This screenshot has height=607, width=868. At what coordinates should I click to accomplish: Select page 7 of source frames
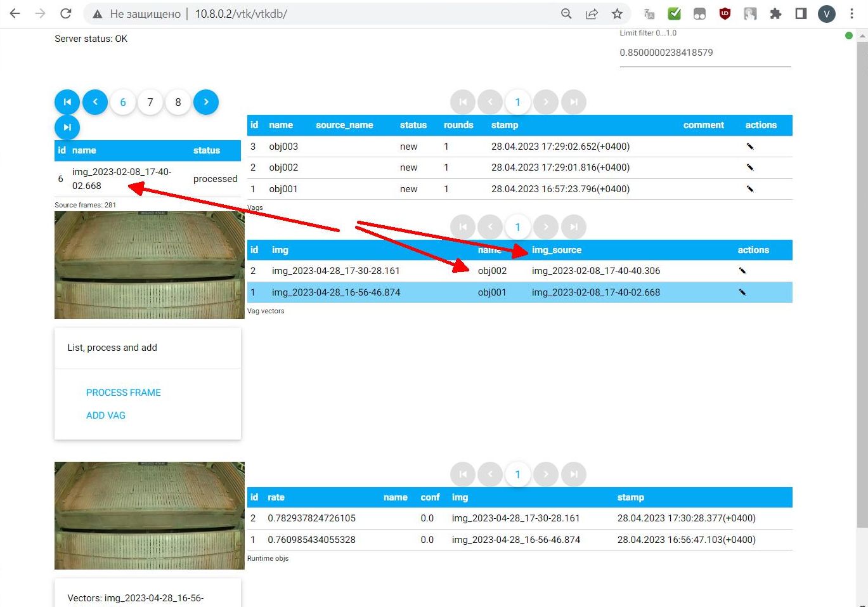pyautogui.click(x=150, y=102)
